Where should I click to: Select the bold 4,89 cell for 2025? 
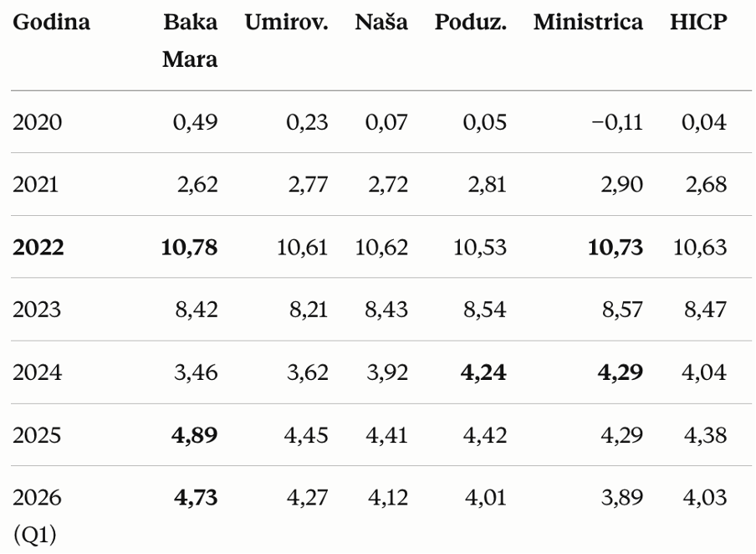[197, 435]
